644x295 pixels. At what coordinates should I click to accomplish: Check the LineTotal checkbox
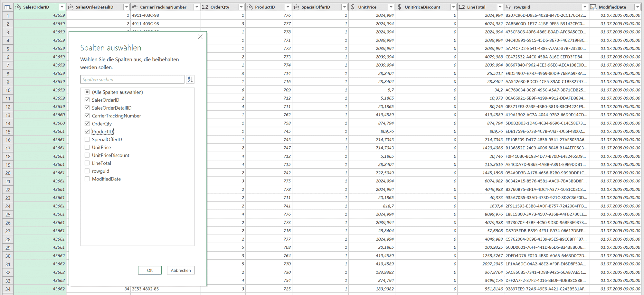pyautogui.click(x=87, y=163)
